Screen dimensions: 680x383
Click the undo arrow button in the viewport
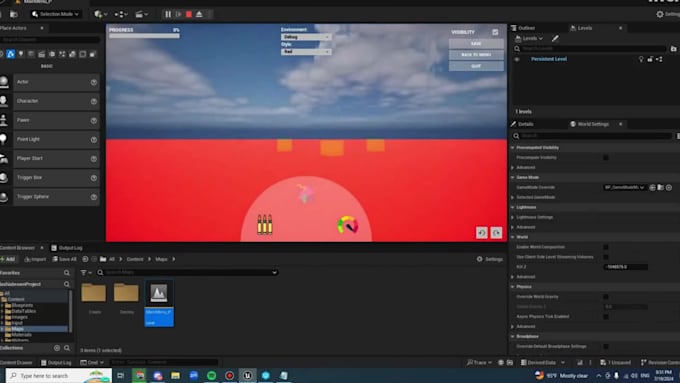(x=481, y=233)
